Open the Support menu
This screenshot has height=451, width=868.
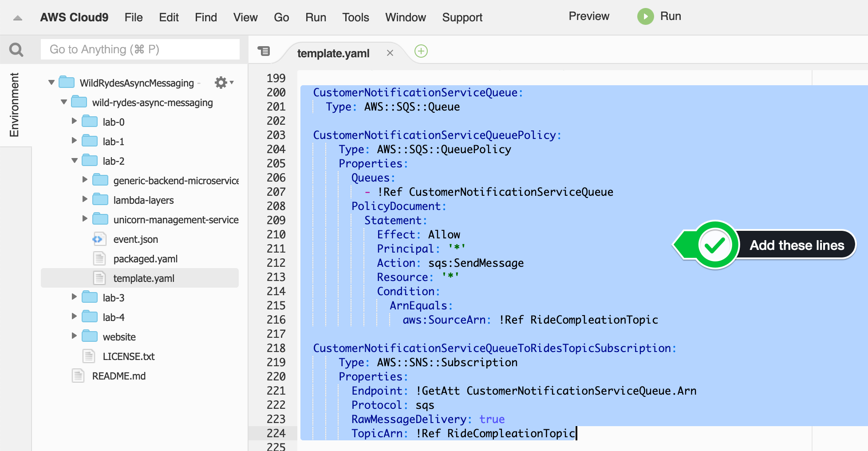462,17
